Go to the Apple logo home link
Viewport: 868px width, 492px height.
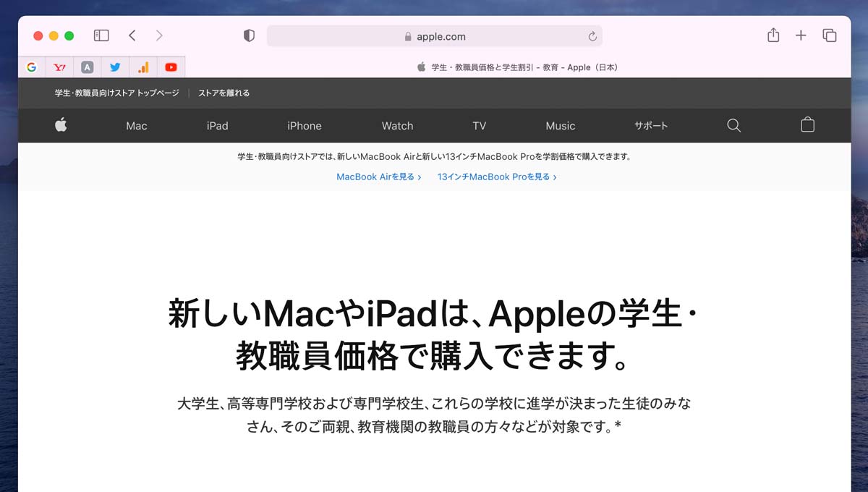pyautogui.click(x=61, y=125)
